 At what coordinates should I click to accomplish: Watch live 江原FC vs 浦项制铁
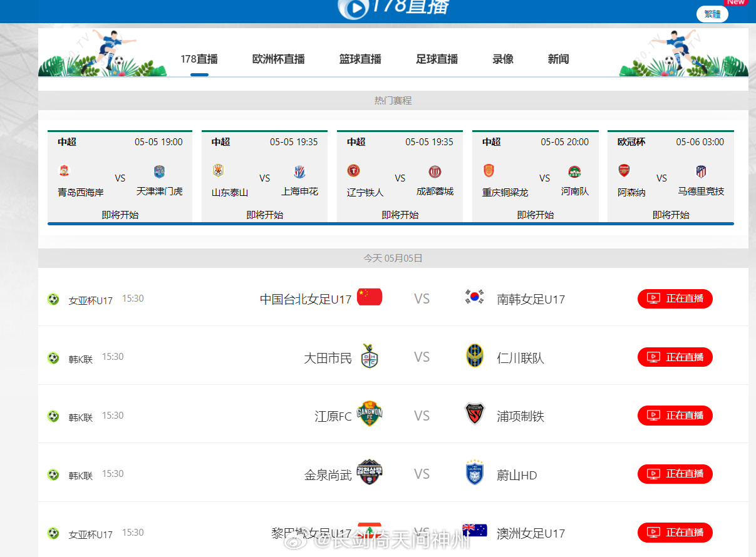click(675, 415)
